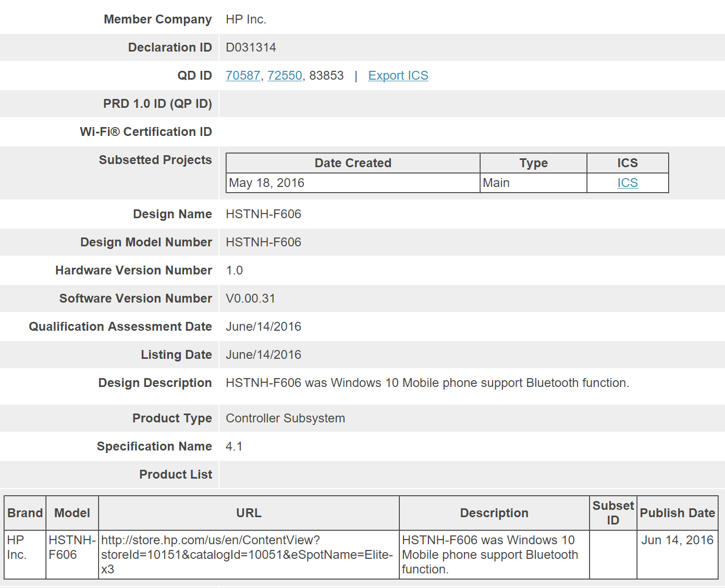Click the Product List label
This screenshot has width=725, height=588.
[x=176, y=474]
